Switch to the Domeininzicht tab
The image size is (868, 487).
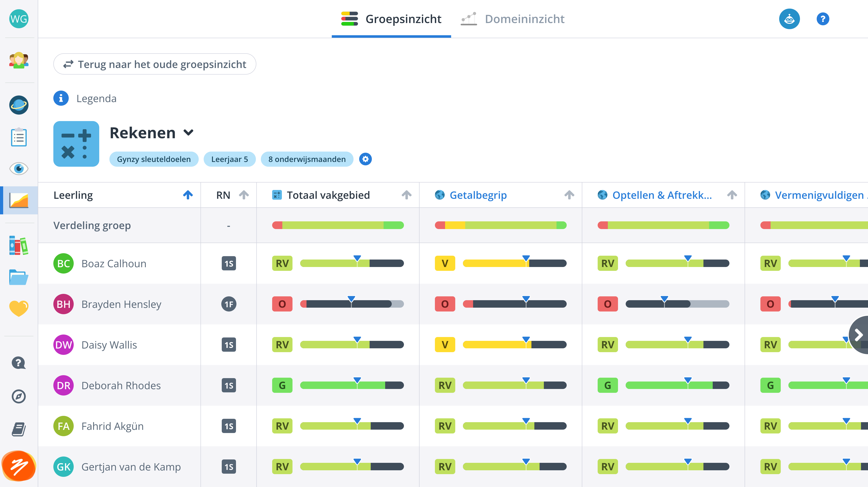coord(512,19)
